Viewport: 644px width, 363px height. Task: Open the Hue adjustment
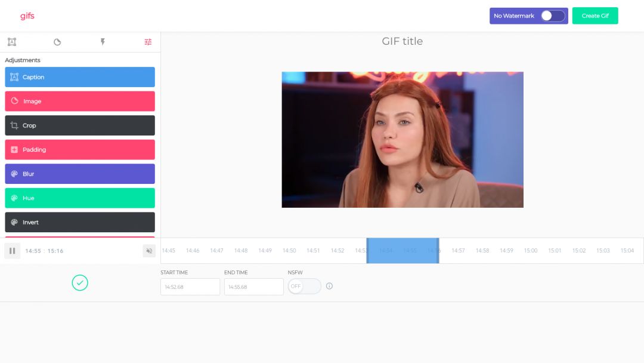80,198
